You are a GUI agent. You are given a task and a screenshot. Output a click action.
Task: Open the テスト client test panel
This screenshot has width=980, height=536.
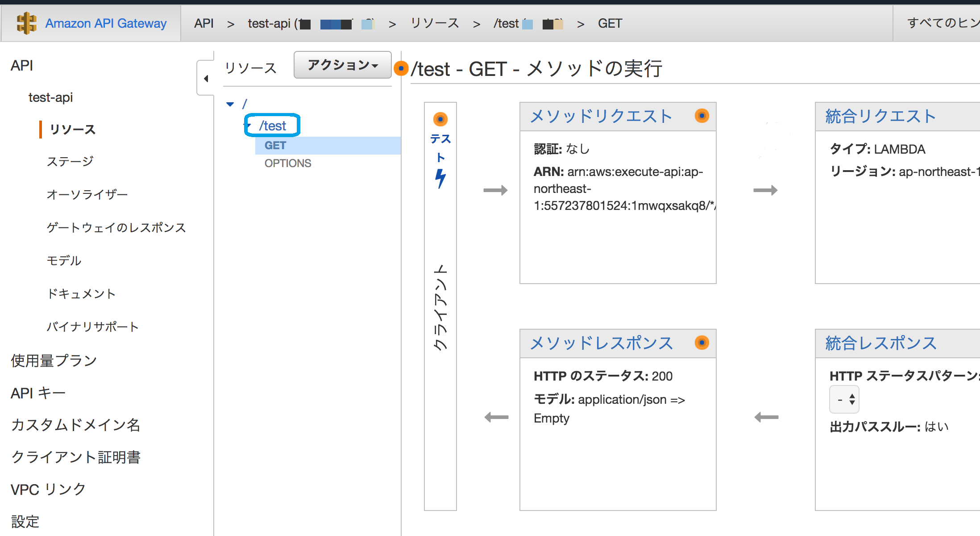[441, 147]
